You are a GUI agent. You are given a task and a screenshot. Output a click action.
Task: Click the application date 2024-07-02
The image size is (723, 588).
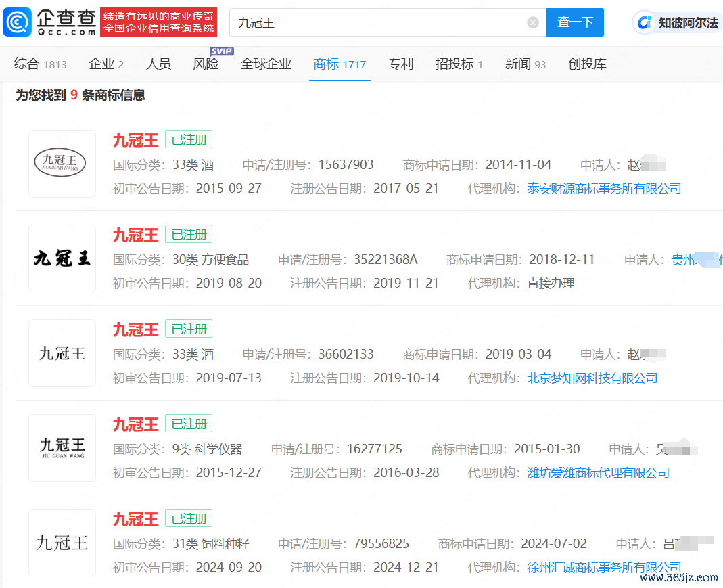click(554, 544)
